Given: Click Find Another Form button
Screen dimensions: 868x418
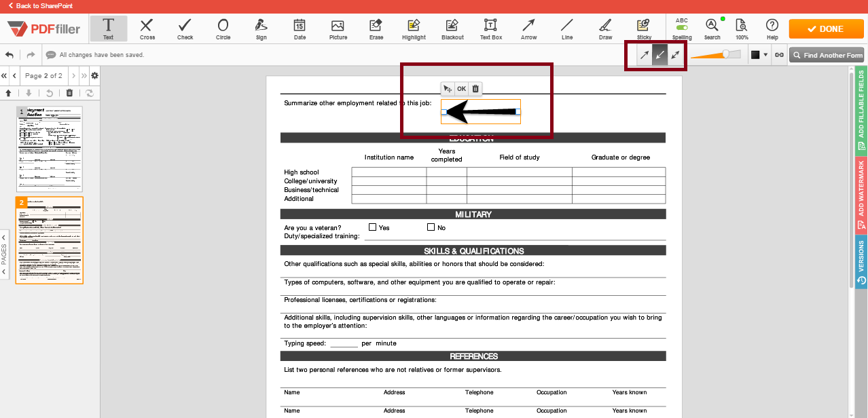Looking at the screenshot, I should click(x=827, y=55).
